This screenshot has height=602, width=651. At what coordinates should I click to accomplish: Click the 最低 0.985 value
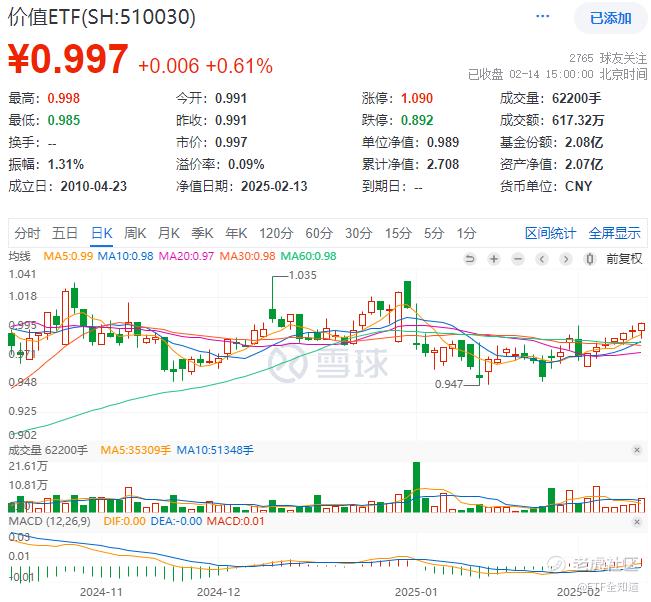[64, 120]
